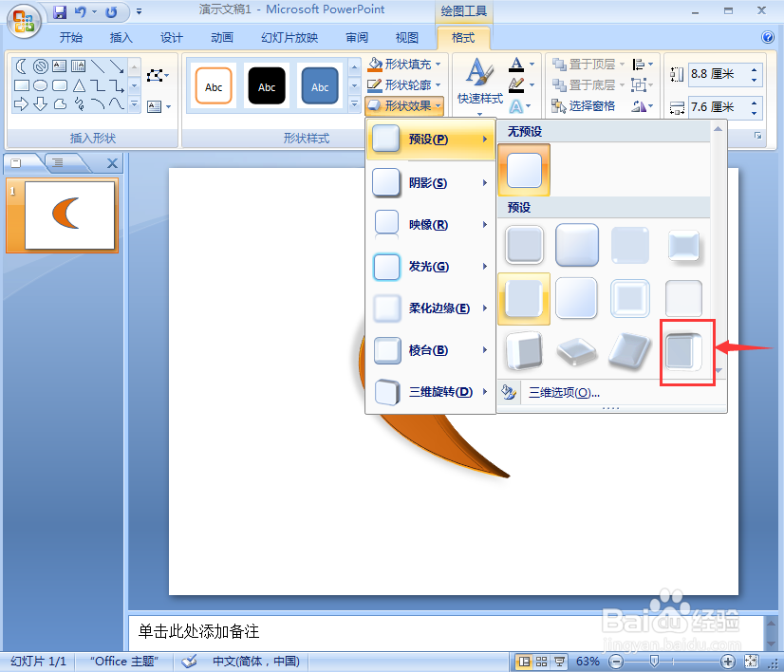Screen dimensions: 784x672
Task: Switch to the 设计 ribbon tab
Action: click(172, 38)
